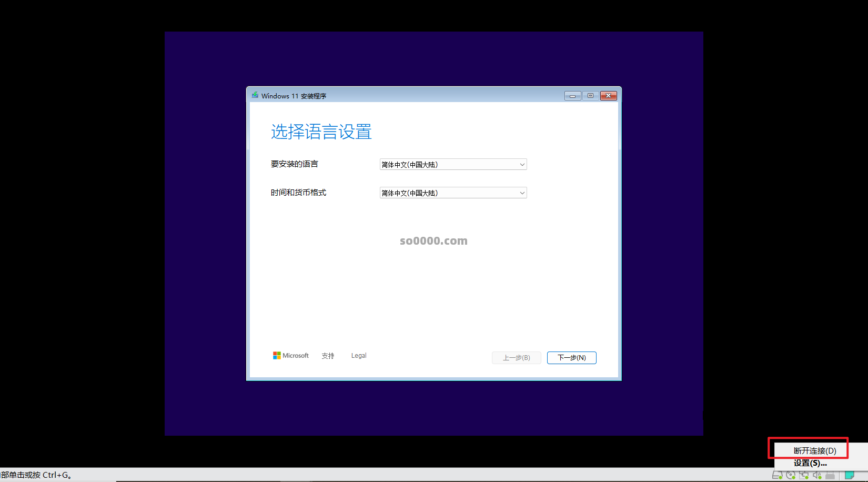This screenshot has width=868, height=482.
Task: Click the teal clipboard icon at the tray's far right
Action: click(850, 475)
